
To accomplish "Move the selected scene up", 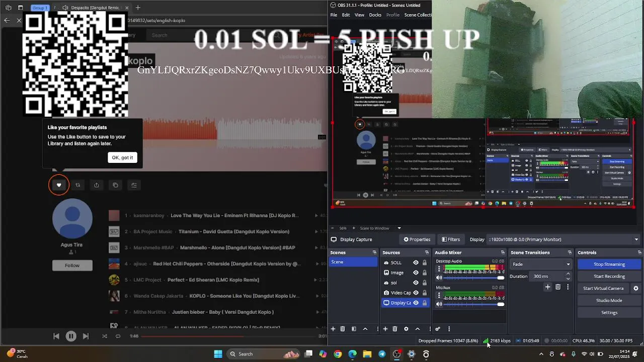I will (x=365, y=329).
